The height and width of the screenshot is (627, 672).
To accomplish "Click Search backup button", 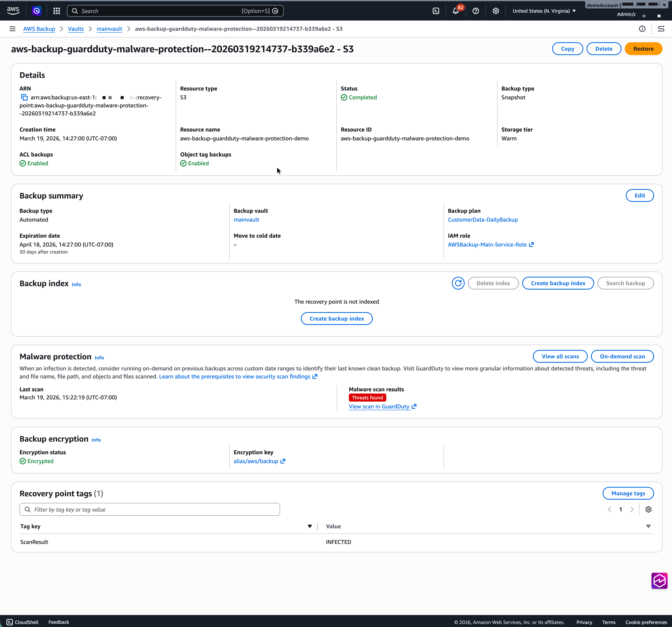I will coord(625,283).
